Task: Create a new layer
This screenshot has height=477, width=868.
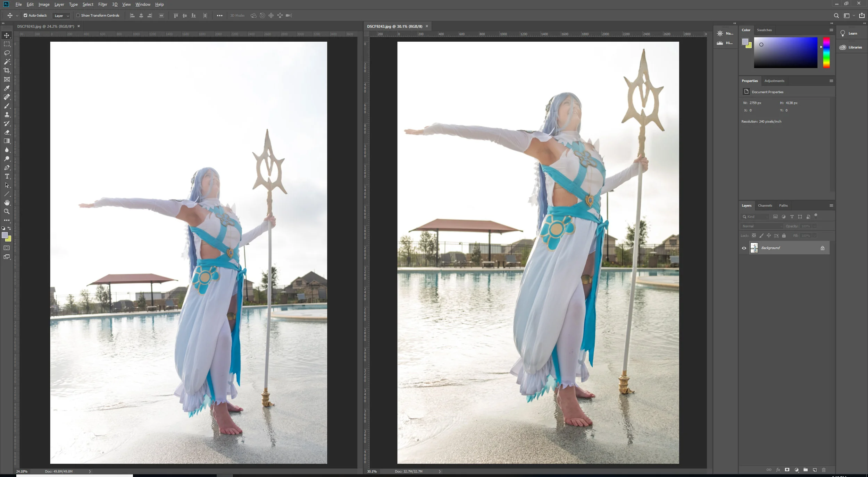Action: pyautogui.click(x=815, y=470)
